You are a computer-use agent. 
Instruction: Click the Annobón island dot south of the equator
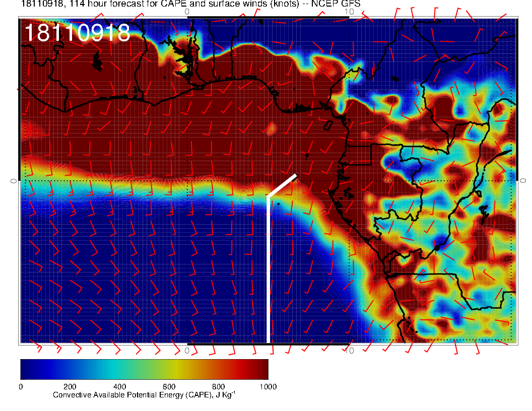click(x=279, y=204)
